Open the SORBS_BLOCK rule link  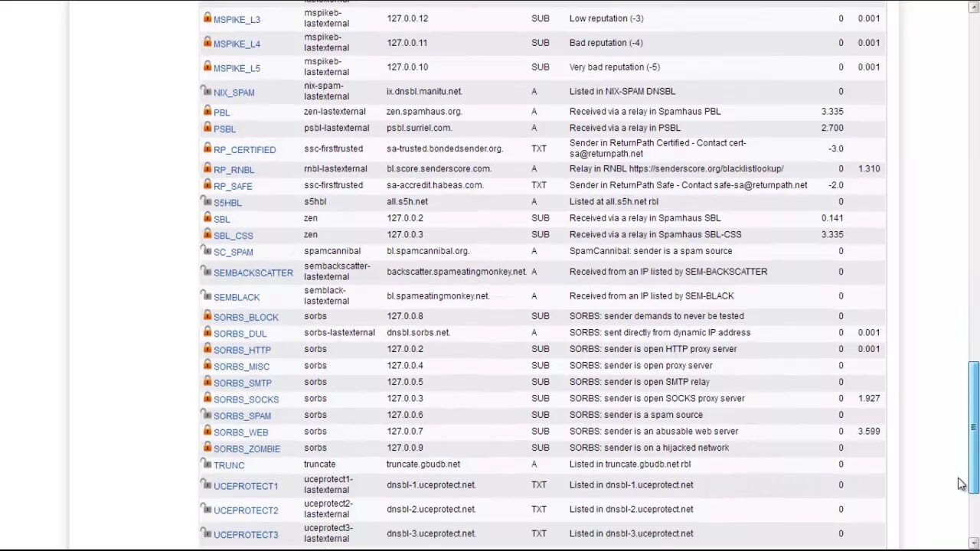click(246, 318)
